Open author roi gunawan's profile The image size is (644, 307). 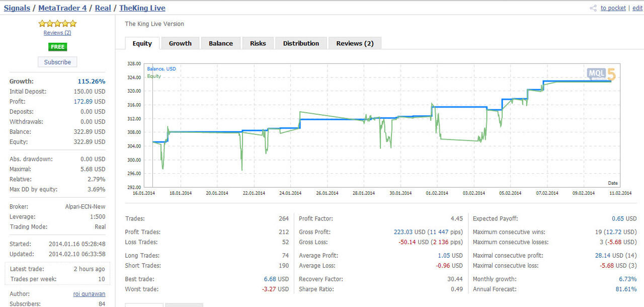(x=89, y=294)
